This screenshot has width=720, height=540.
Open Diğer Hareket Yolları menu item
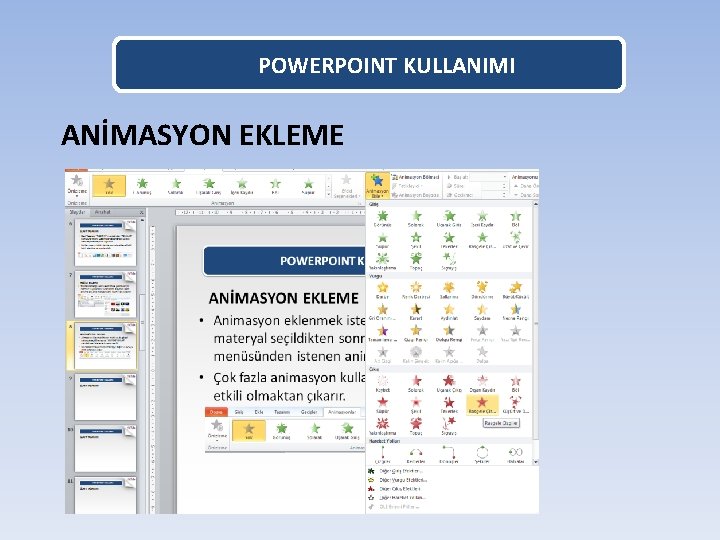397,497
